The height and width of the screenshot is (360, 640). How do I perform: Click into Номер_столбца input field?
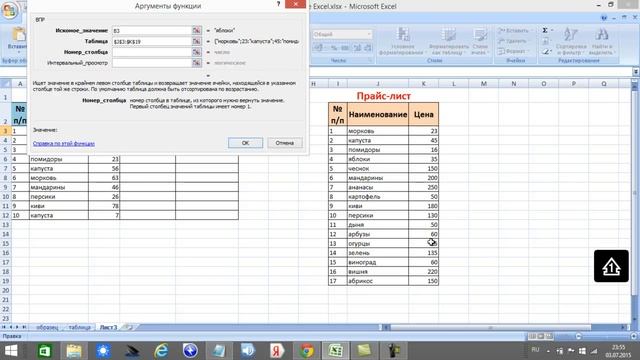152,52
